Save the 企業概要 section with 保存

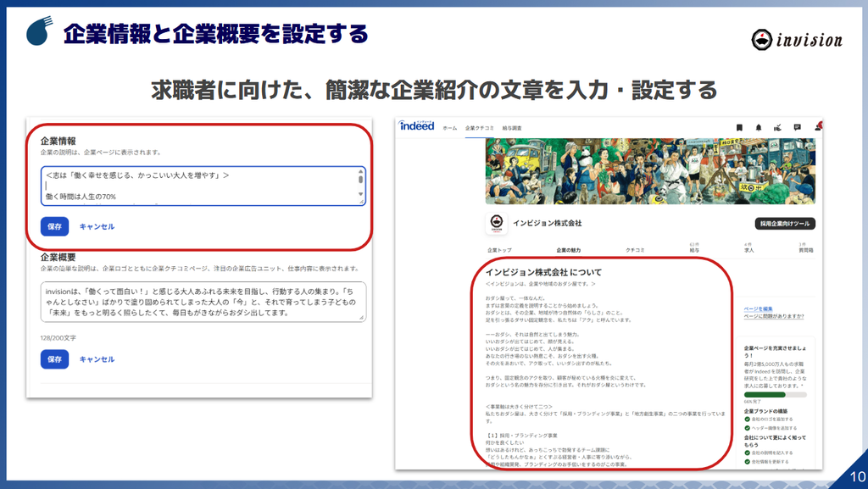pos(54,359)
